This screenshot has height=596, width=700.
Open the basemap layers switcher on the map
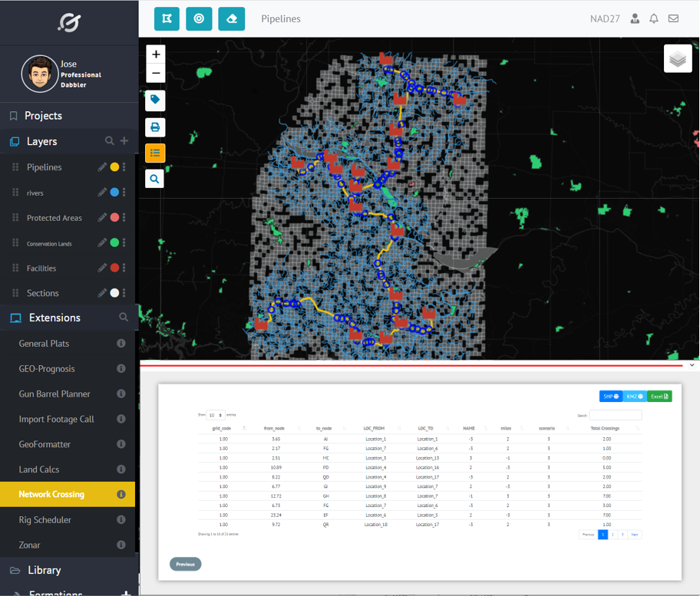pos(677,58)
